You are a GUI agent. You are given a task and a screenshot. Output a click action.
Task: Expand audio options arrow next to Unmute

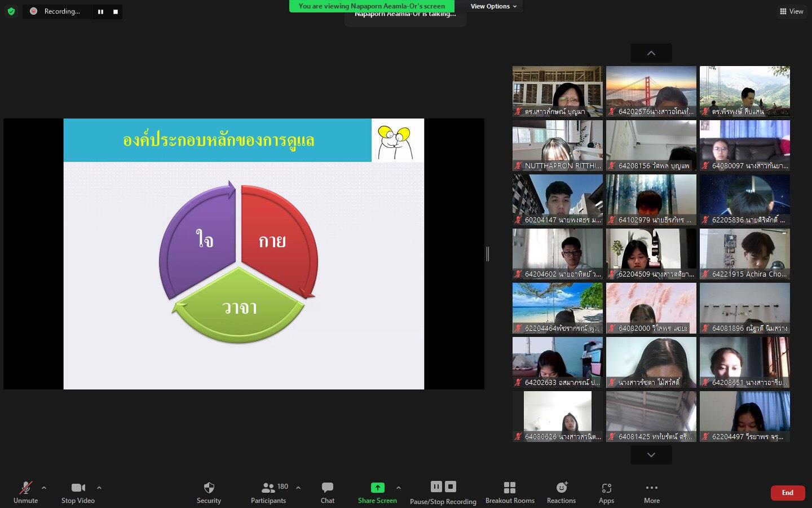coord(44,488)
